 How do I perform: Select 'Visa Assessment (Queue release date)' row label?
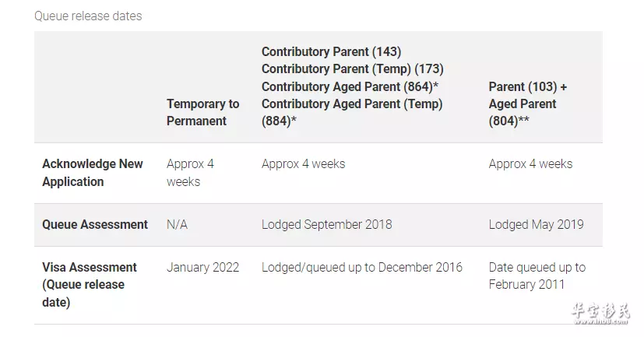tap(89, 285)
